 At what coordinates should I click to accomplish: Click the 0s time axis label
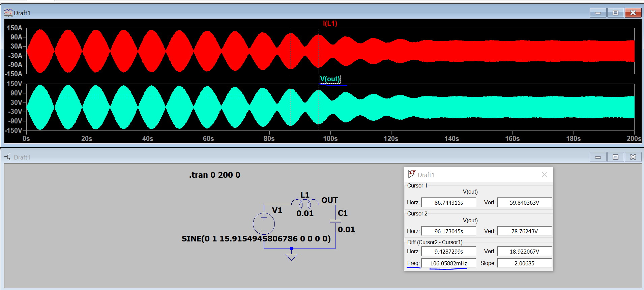tap(26, 139)
